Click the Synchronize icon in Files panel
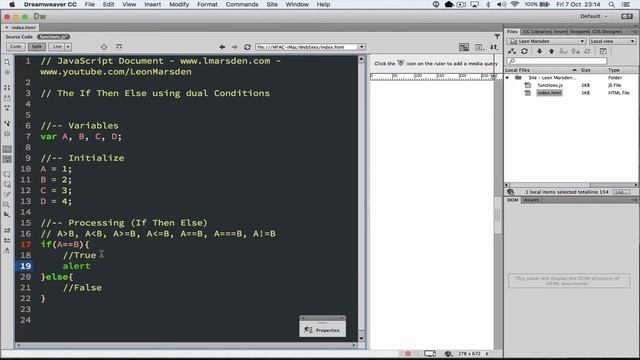The height and width of the screenshot is (360, 640). click(587, 51)
